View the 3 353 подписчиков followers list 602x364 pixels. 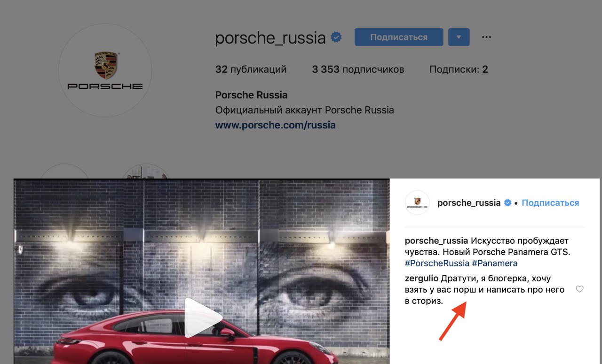coord(358,70)
